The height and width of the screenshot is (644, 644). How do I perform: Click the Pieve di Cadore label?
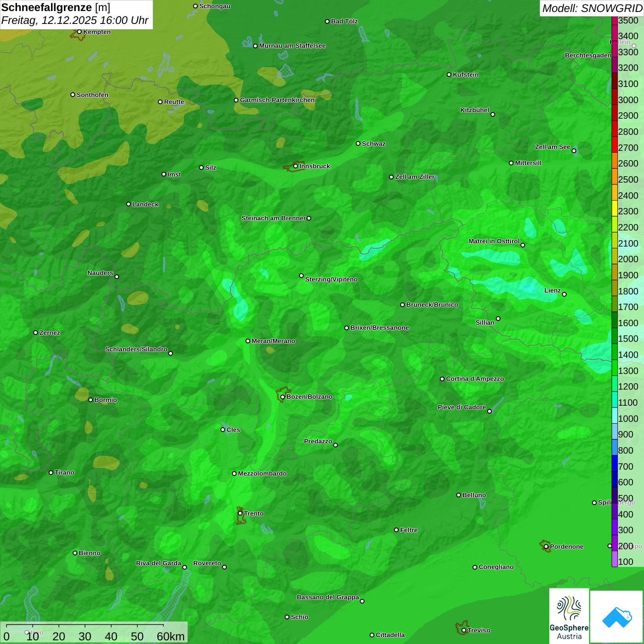(x=462, y=407)
